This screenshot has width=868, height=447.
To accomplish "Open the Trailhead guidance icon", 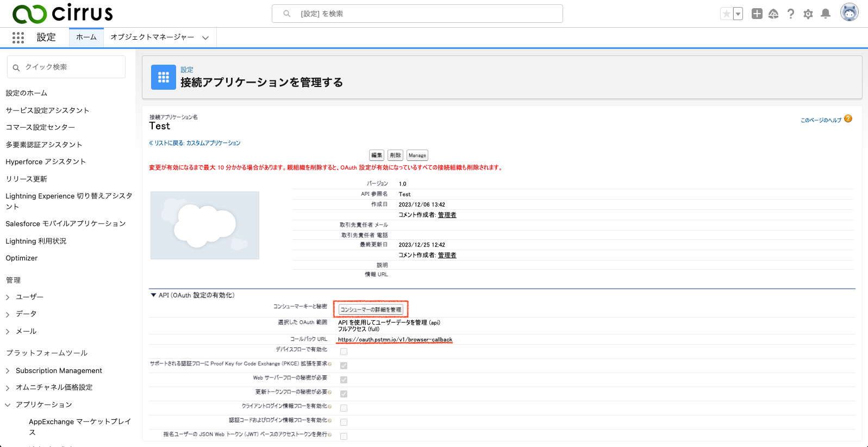I will (x=773, y=14).
